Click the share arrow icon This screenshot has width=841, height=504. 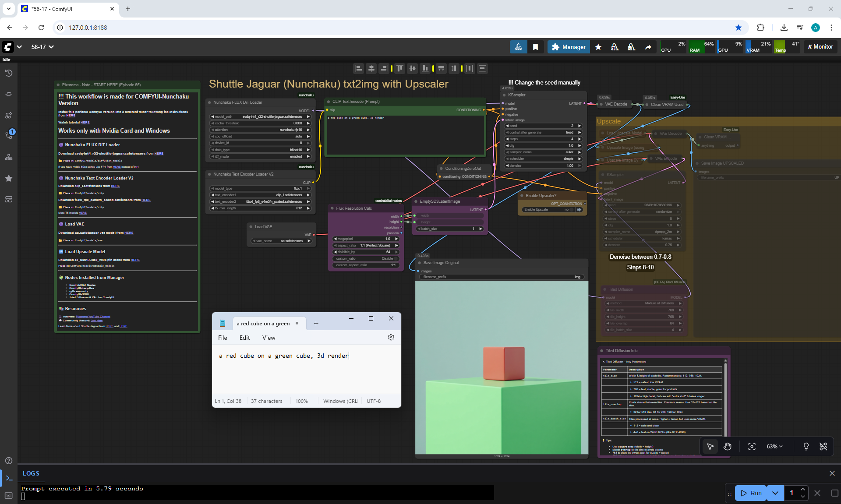tap(648, 47)
